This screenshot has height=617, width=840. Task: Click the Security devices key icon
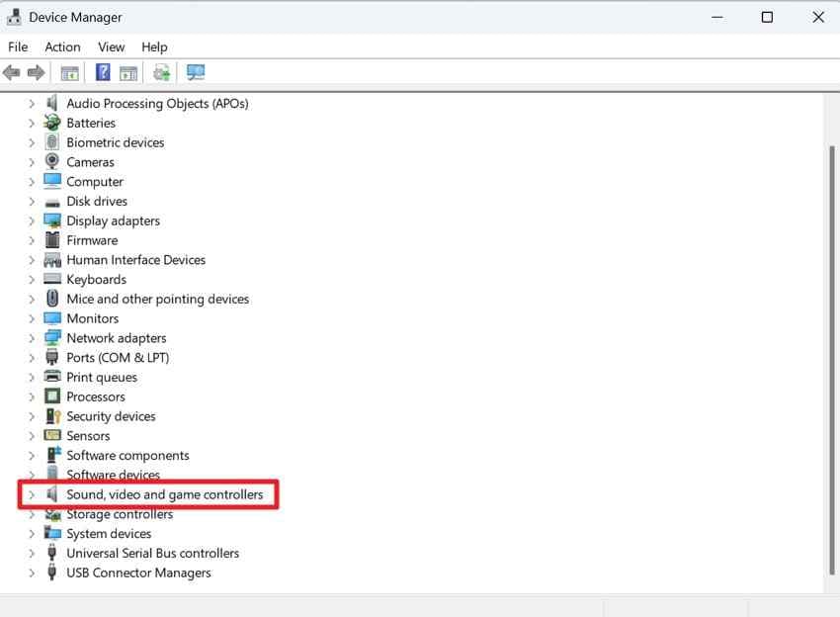(x=53, y=416)
